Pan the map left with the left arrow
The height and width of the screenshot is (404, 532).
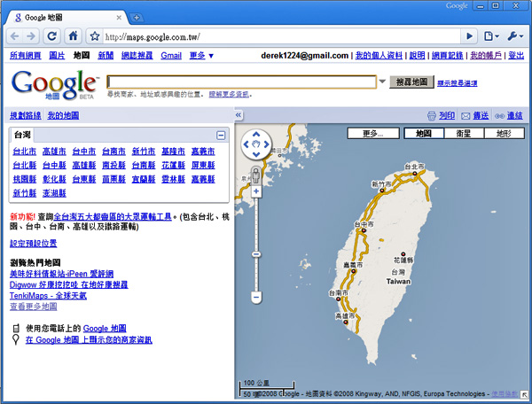click(246, 144)
